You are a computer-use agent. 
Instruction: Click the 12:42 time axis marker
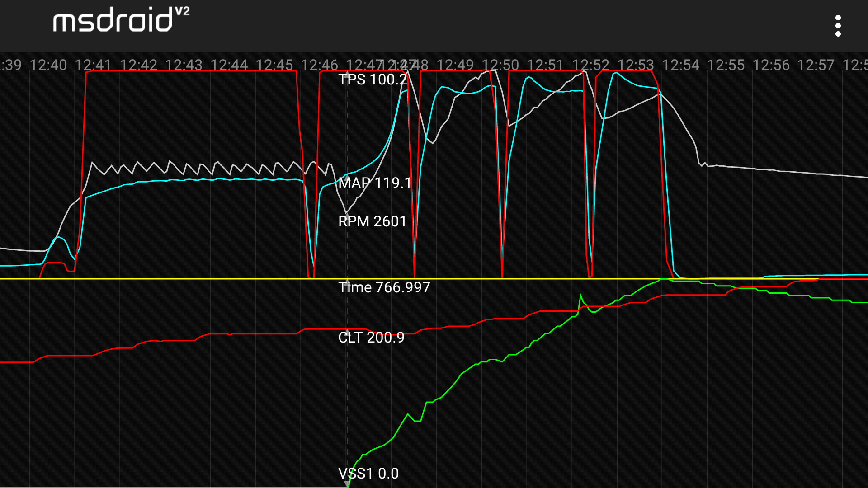(138, 65)
